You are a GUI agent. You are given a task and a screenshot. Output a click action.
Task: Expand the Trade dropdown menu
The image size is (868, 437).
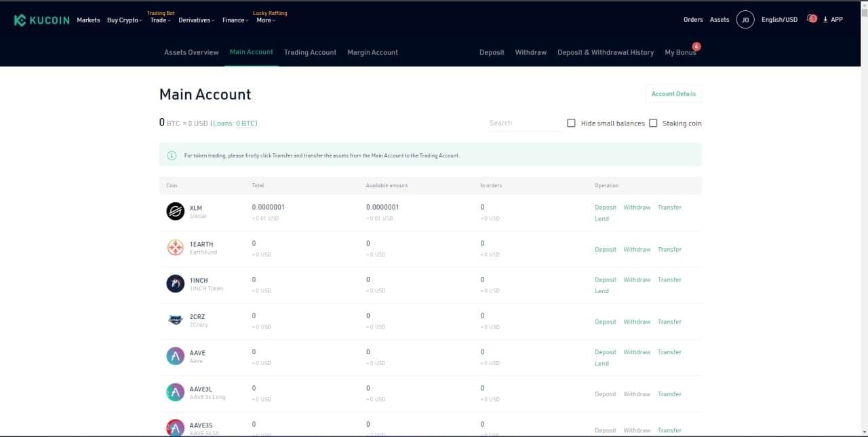tap(161, 20)
